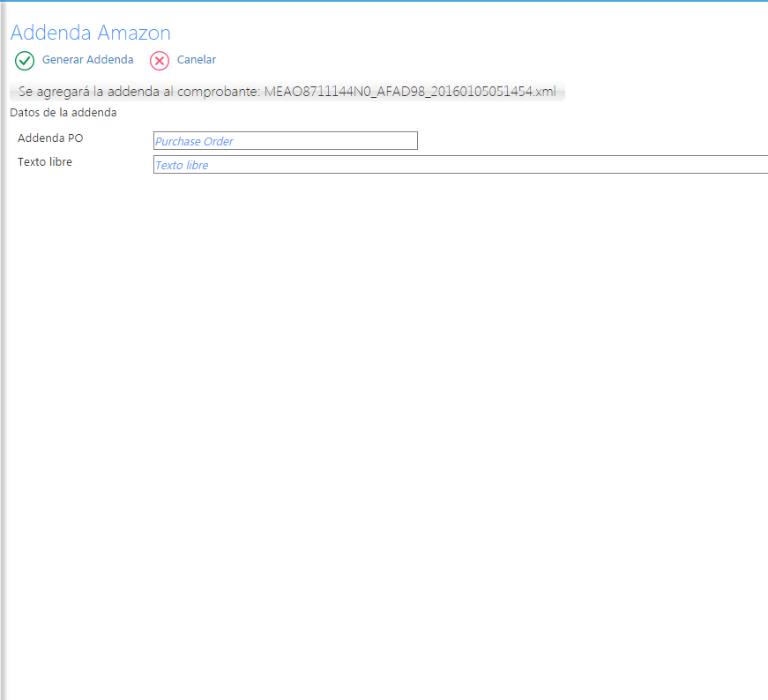Click the Generar Addenda link text
The width and height of the screenshot is (768, 700).
point(87,60)
